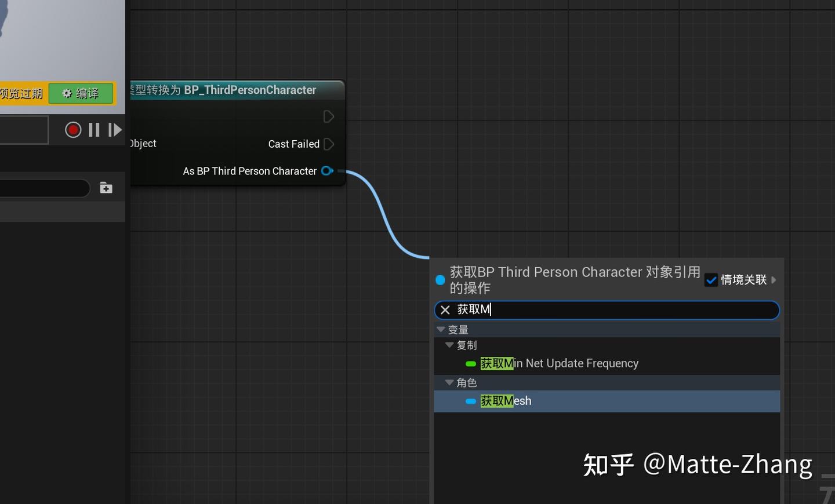Click the frame-advance playback icon
This screenshot has width=835, height=504.
coord(115,129)
